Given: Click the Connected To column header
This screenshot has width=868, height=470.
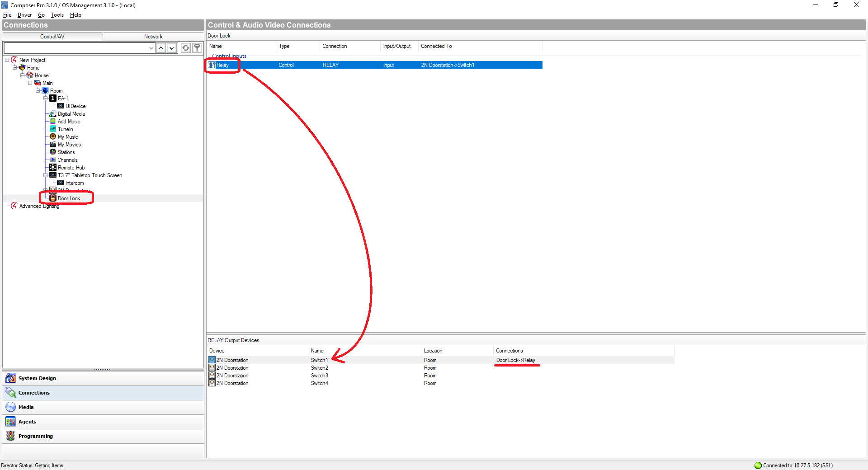Looking at the screenshot, I should point(436,46).
